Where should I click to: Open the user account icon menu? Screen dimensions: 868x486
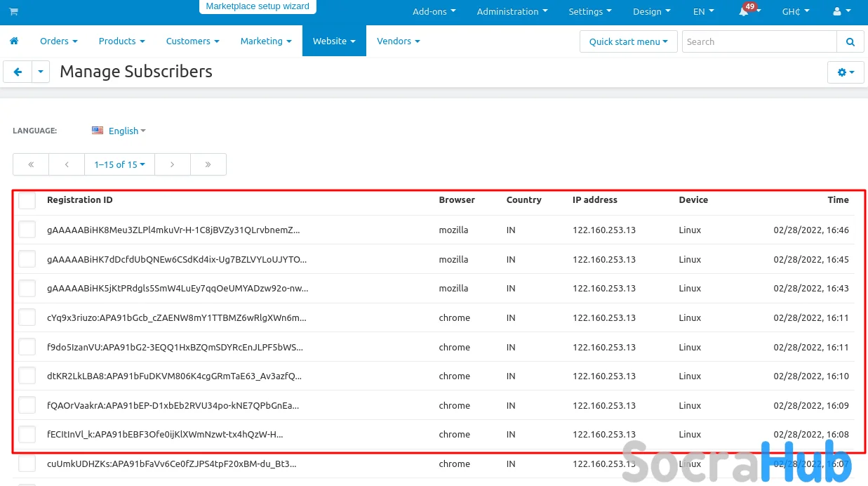point(840,12)
